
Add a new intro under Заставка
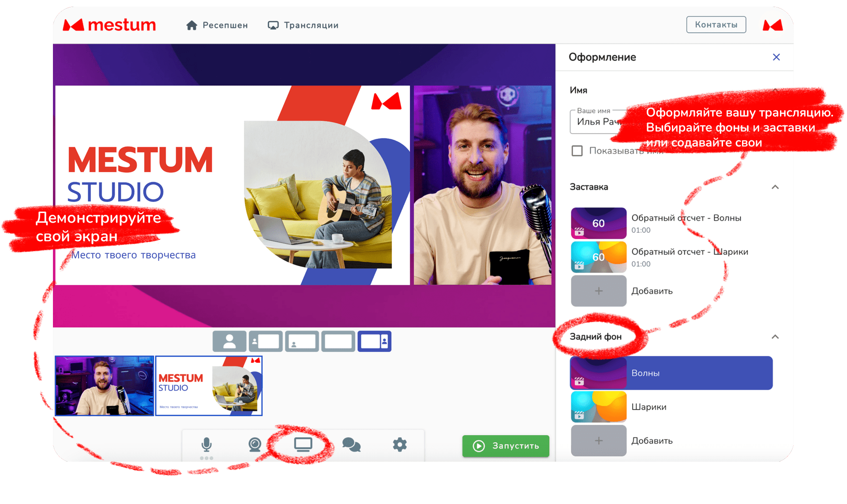(x=599, y=291)
